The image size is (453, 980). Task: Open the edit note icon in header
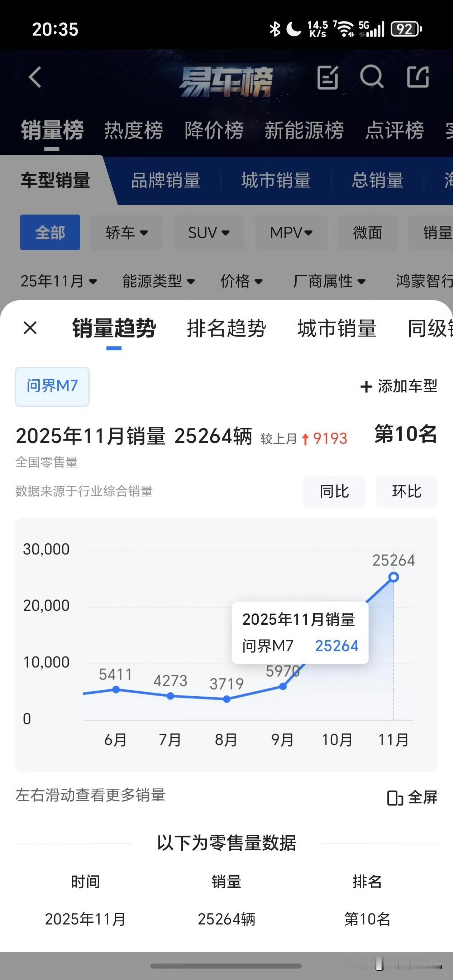point(327,77)
